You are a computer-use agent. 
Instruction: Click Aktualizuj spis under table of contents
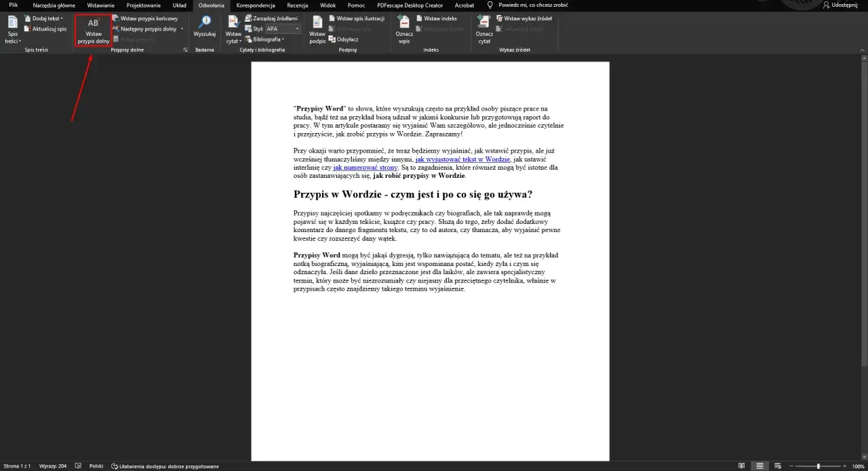coord(45,29)
